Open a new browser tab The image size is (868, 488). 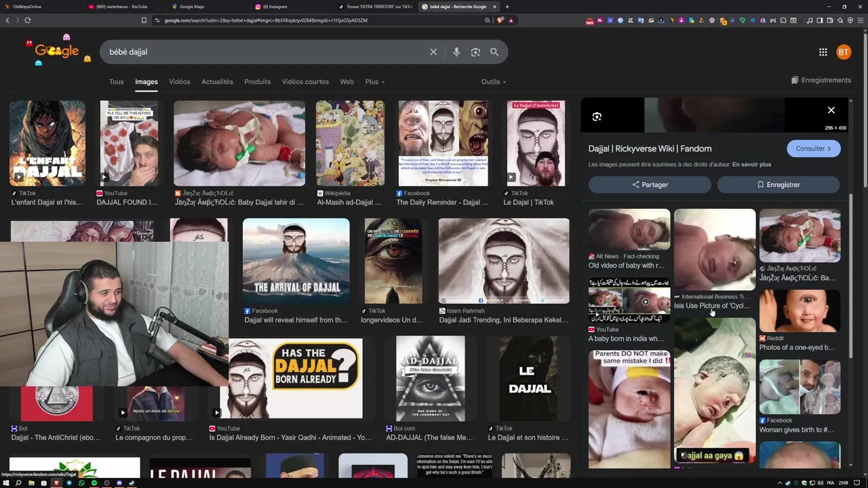pos(507,7)
